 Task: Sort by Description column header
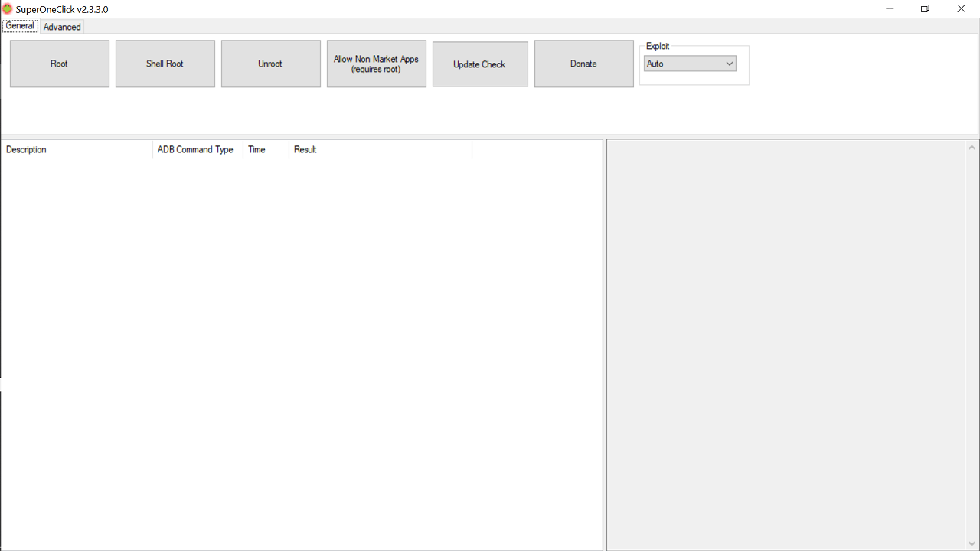click(77, 149)
